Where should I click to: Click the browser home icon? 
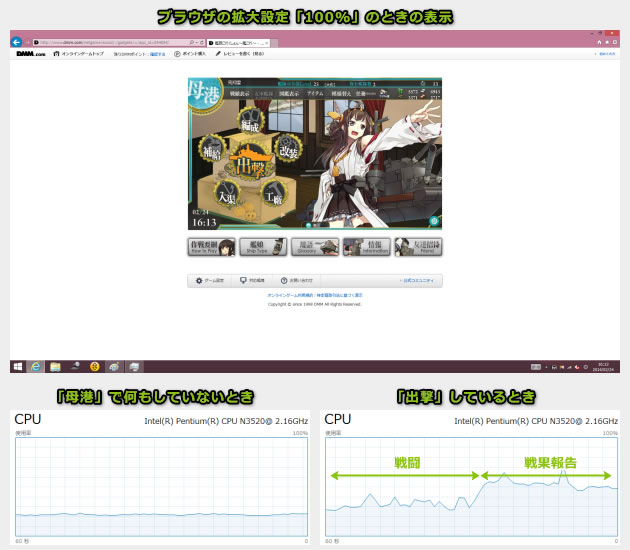pos(599,42)
